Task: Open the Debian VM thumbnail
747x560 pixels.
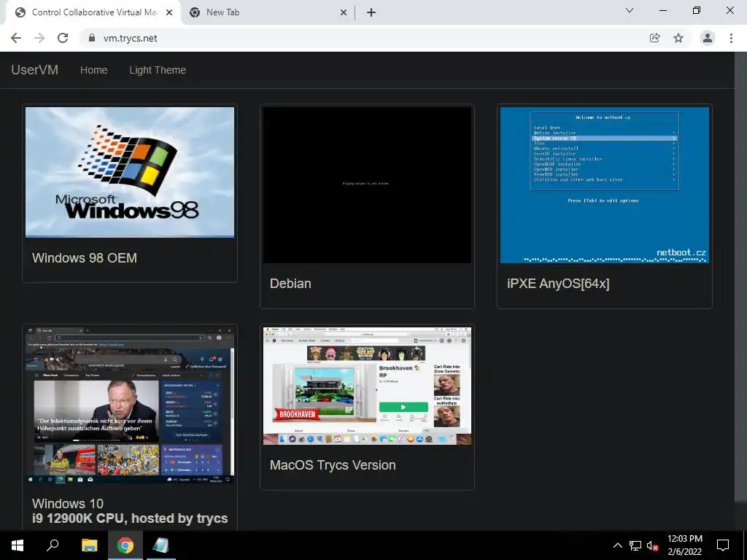Action: [368, 184]
